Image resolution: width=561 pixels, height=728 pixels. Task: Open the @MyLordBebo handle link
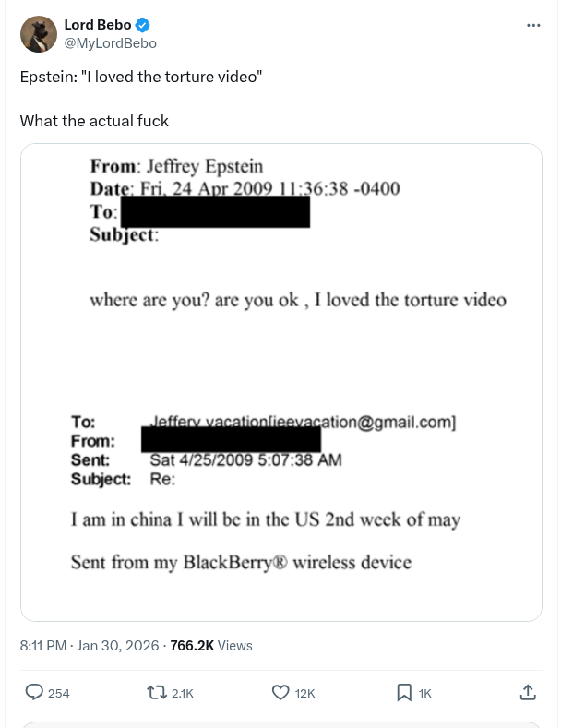pos(110,42)
